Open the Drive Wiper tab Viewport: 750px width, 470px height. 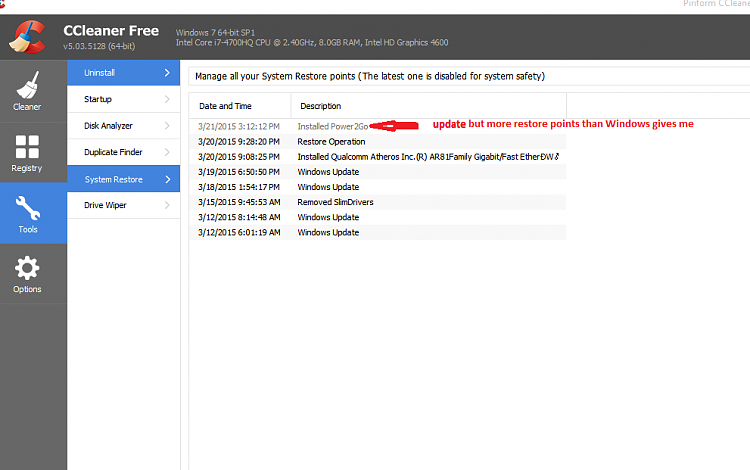[123, 205]
